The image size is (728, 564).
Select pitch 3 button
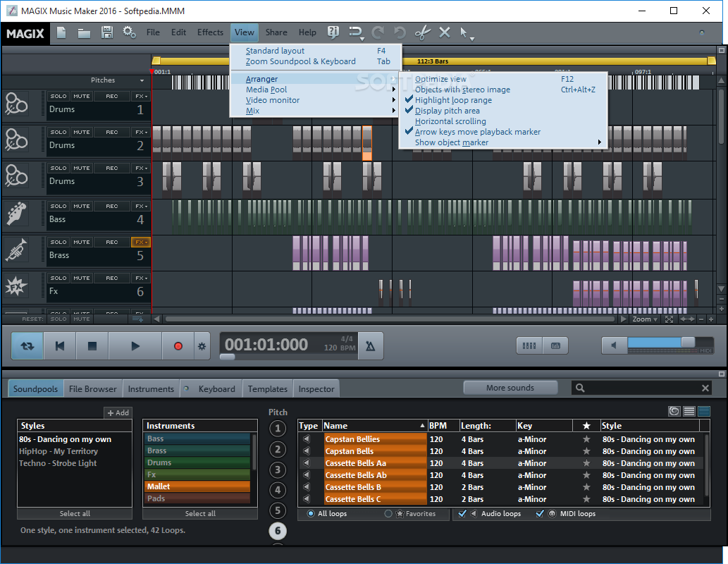point(278,470)
